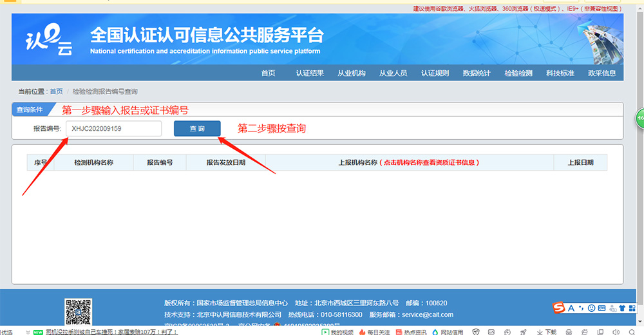Viewport: 644px width, 335px height.
Task: Open the Sogou emoji smiley panel
Action: 591,309
